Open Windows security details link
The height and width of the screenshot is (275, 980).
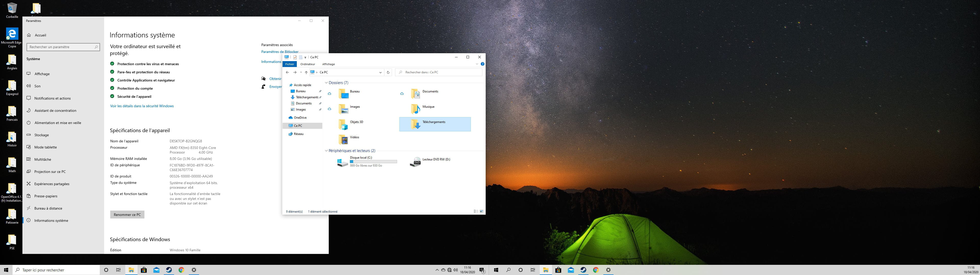(x=142, y=106)
